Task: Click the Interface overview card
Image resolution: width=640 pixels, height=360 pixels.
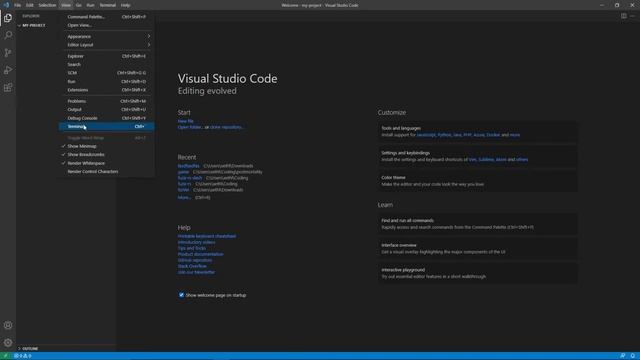Action: tap(478, 249)
